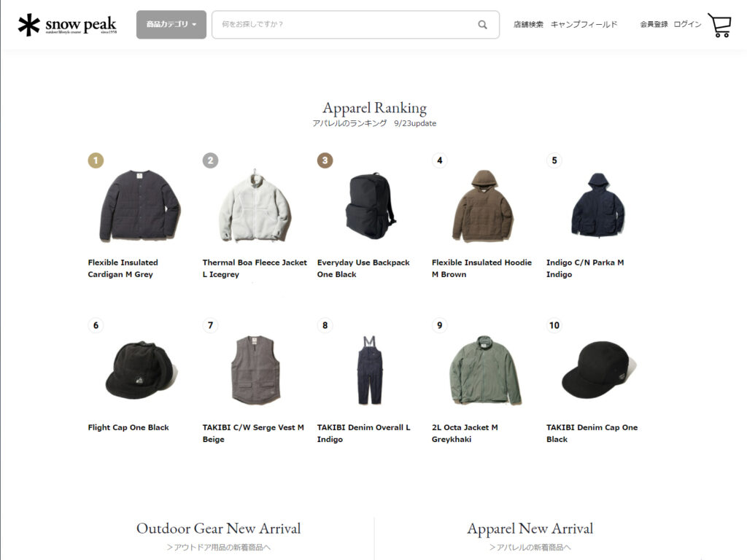Select the gold rank 1 badge
This screenshot has height=560, width=747.
pos(96,160)
